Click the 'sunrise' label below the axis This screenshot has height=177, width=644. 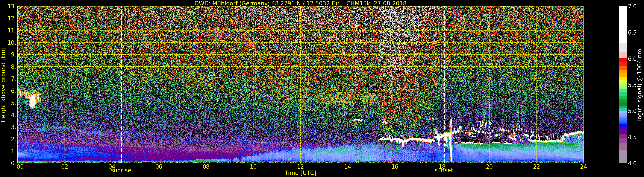tap(121, 170)
